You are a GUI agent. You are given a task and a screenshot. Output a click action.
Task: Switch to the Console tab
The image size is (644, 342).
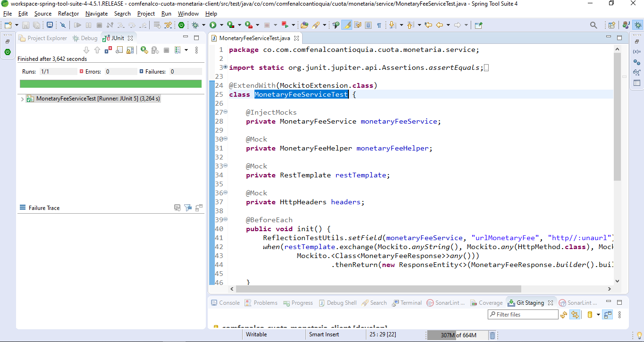tap(225, 303)
